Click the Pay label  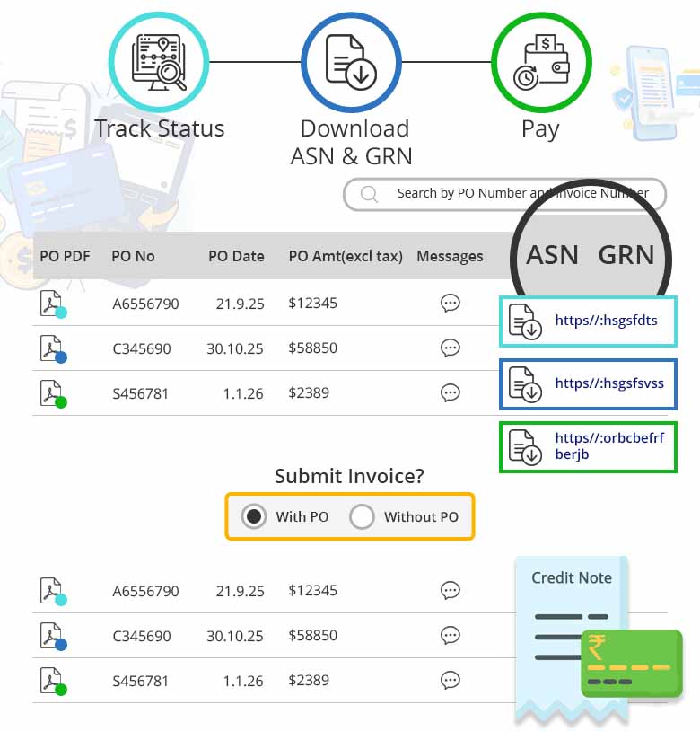pyautogui.click(x=540, y=129)
